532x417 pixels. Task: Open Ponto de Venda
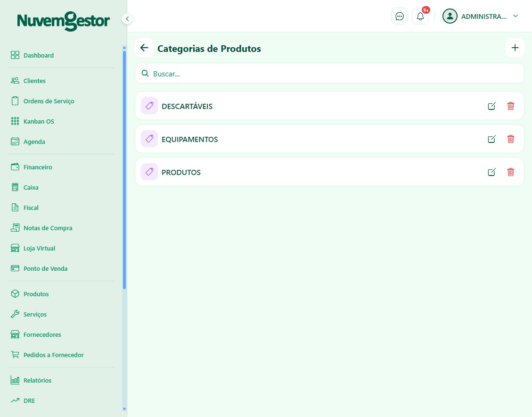61,268
